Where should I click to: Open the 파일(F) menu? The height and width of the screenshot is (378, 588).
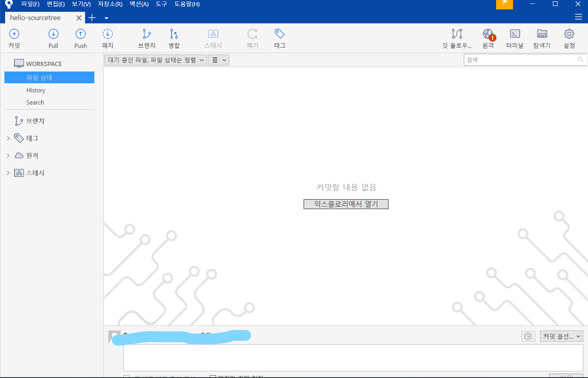click(30, 4)
